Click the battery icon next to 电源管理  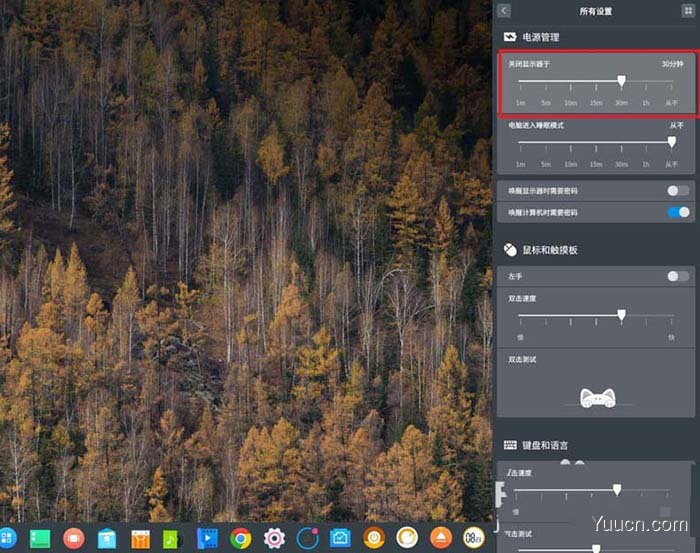510,37
